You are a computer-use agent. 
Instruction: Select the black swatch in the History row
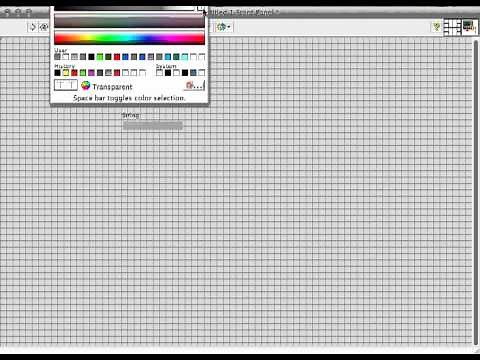coord(57,73)
